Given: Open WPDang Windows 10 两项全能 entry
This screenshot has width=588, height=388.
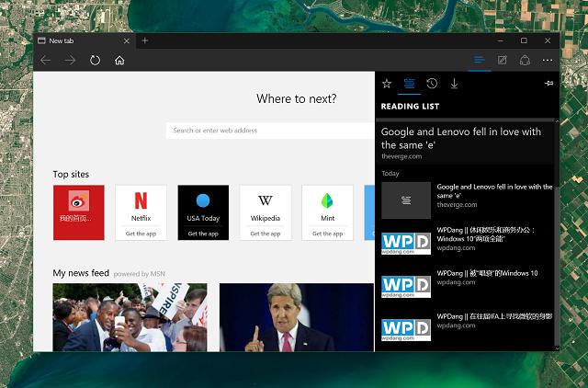Looking at the screenshot, I should [x=468, y=239].
